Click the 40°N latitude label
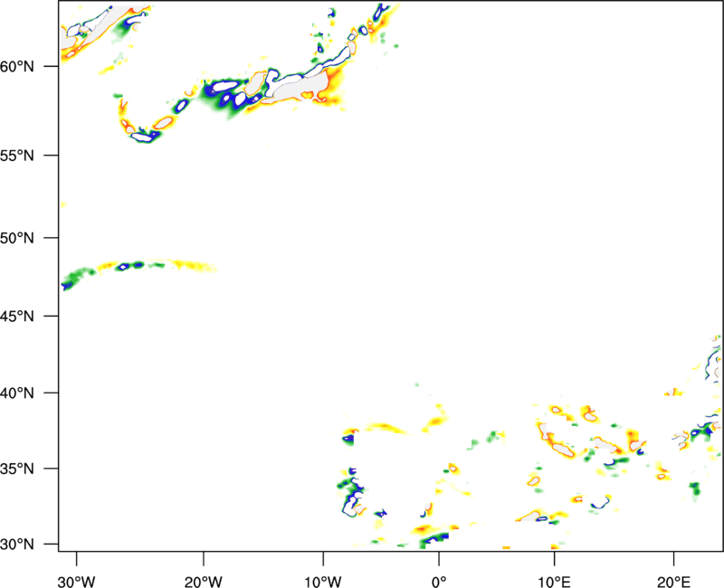This screenshot has height=588, width=724. (x=17, y=394)
